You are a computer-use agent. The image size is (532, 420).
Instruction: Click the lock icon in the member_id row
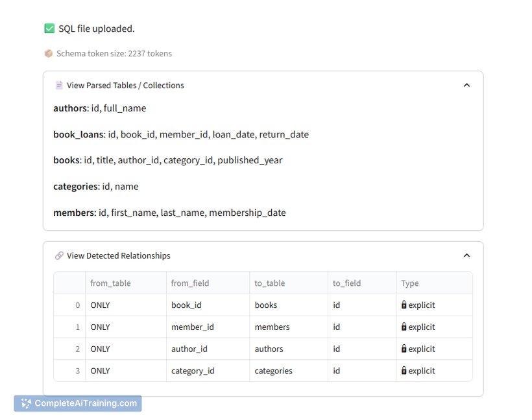pos(404,327)
